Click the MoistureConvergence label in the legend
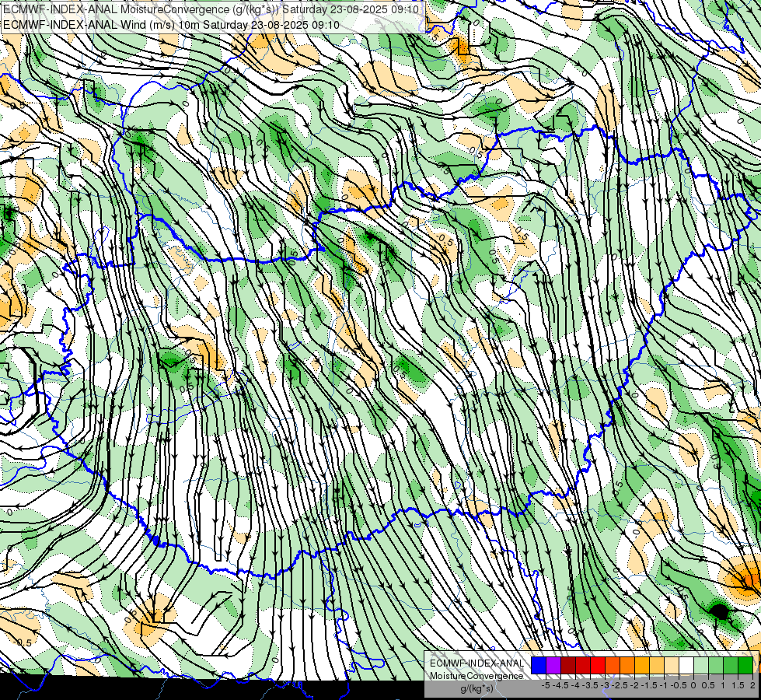761x700 pixels. pos(476,676)
